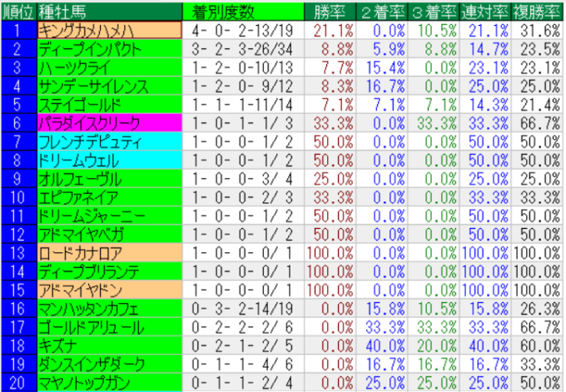Click the 複勝率 column header
The height and width of the screenshot is (392, 566).
tap(537, 11)
